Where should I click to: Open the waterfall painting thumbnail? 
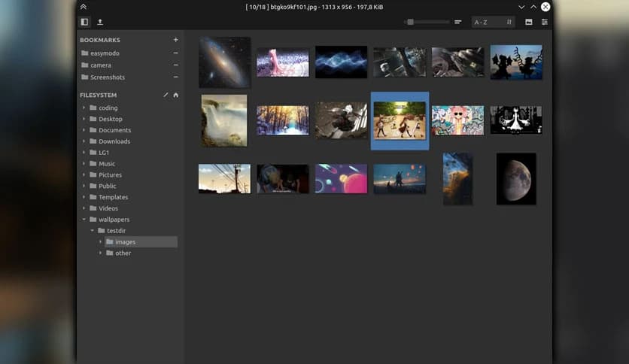[224, 120]
